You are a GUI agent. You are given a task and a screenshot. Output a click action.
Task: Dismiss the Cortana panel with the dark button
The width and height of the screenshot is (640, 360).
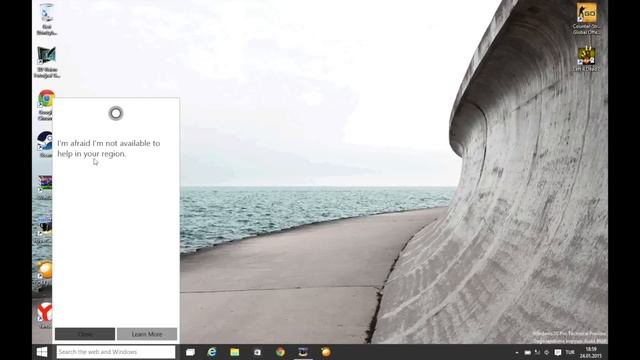tap(85, 334)
